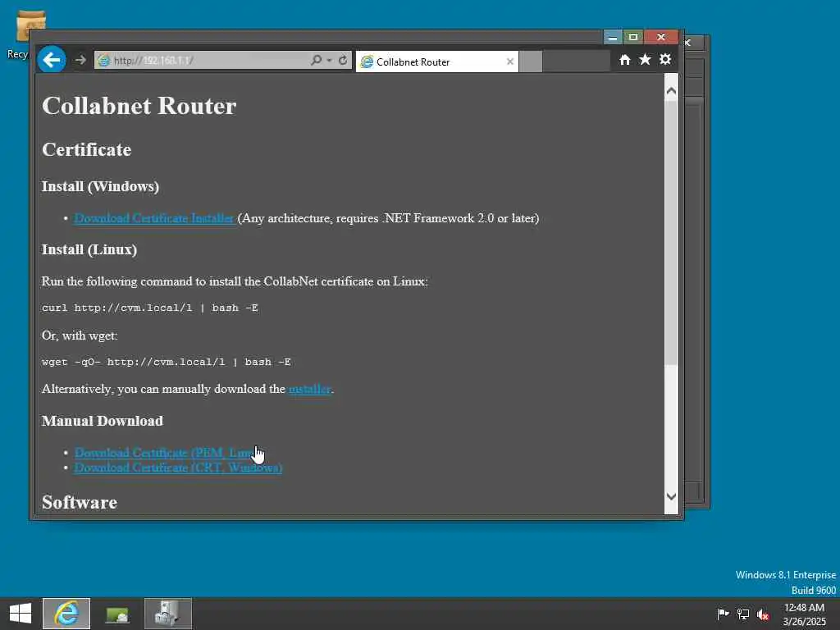Click the 'Install (Linux)' heading

[x=89, y=249]
